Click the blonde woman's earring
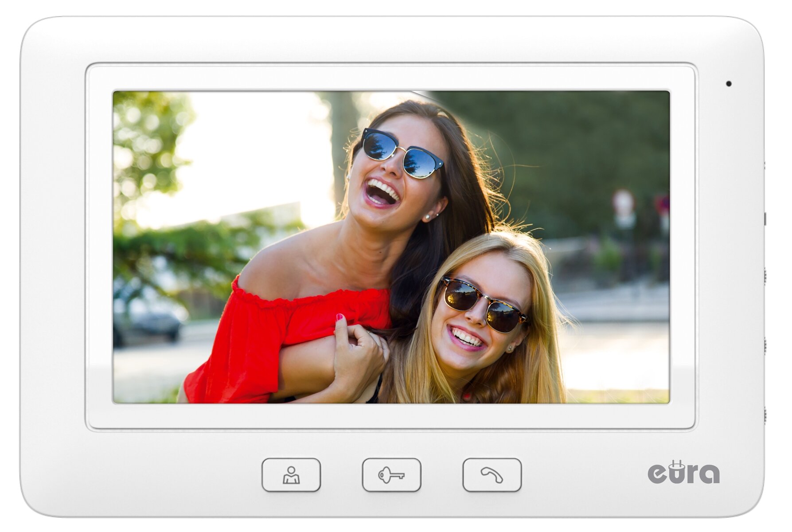 tap(510, 349)
